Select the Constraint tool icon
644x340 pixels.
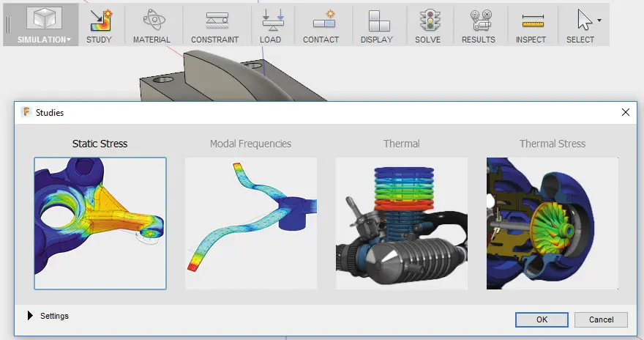[214, 21]
